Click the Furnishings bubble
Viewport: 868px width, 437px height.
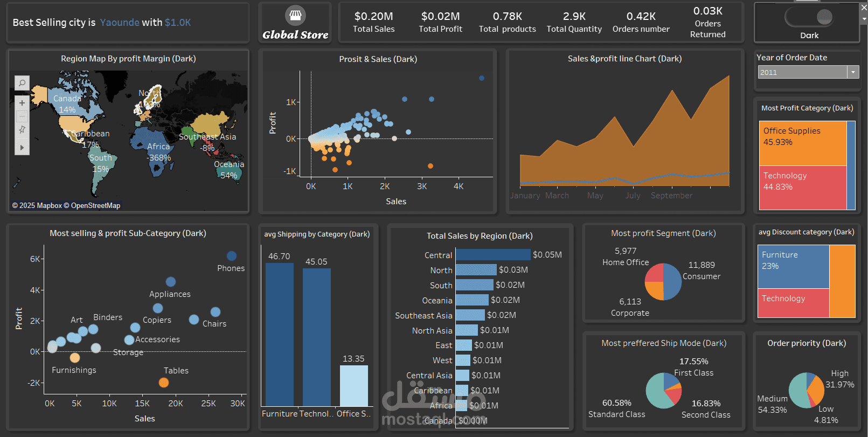click(75, 358)
